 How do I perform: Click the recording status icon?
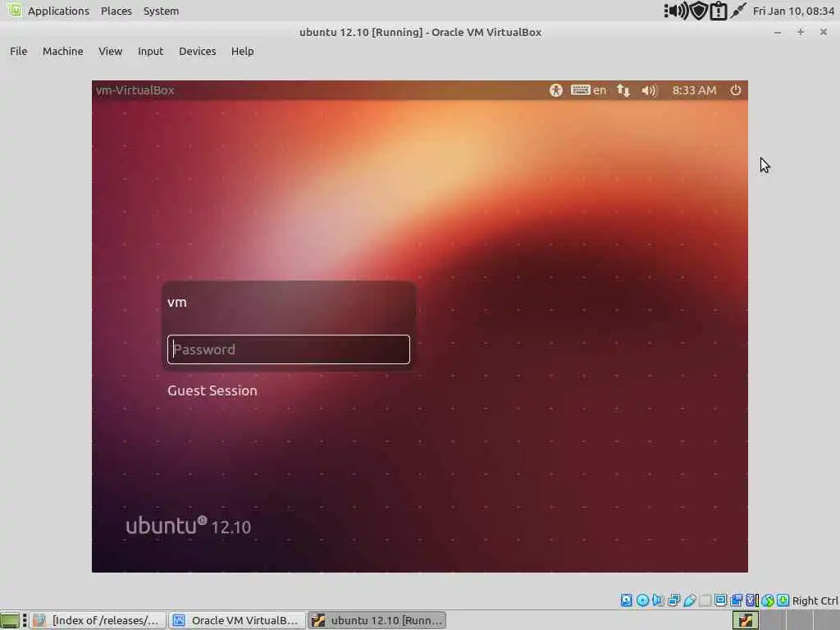pos(736,600)
